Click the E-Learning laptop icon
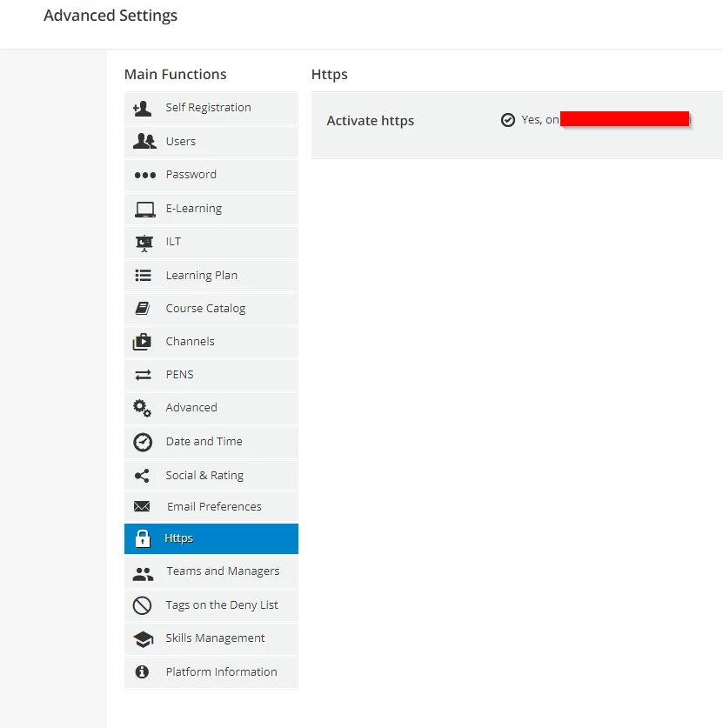The width and height of the screenshot is (723, 728). click(144, 210)
